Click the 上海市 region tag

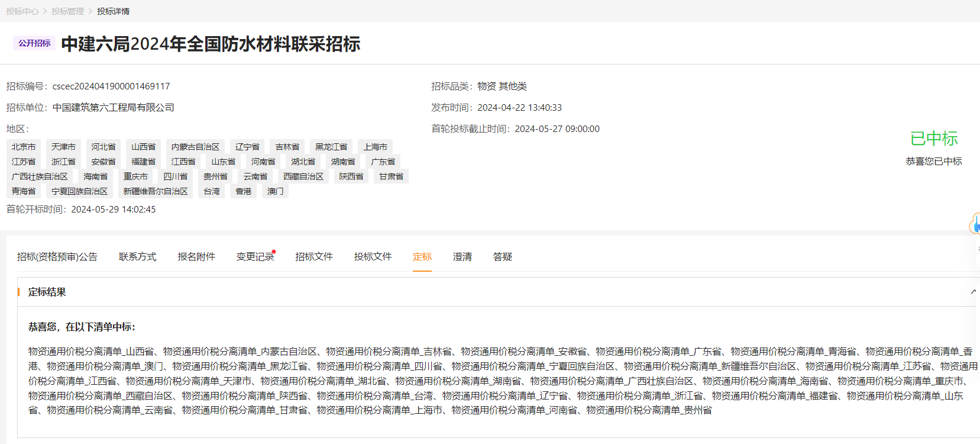pos(376,147)
